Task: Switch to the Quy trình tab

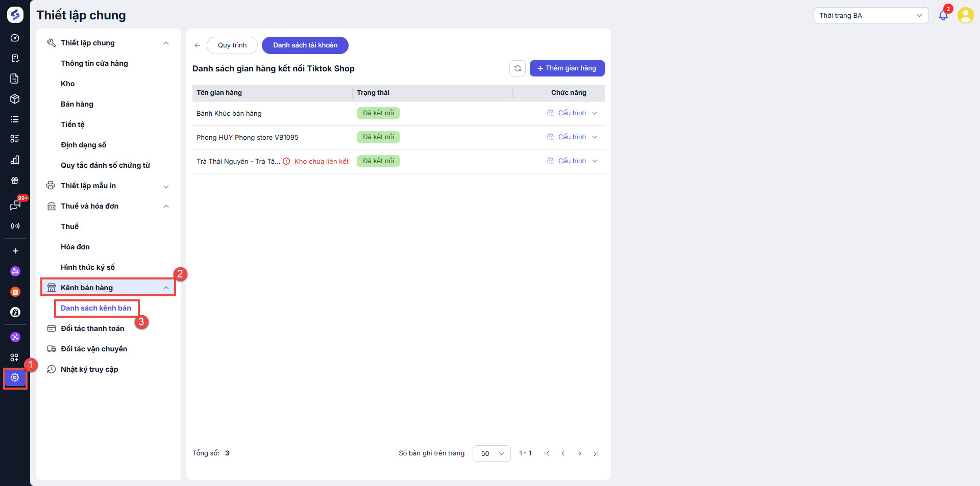Action: point(232,45)
